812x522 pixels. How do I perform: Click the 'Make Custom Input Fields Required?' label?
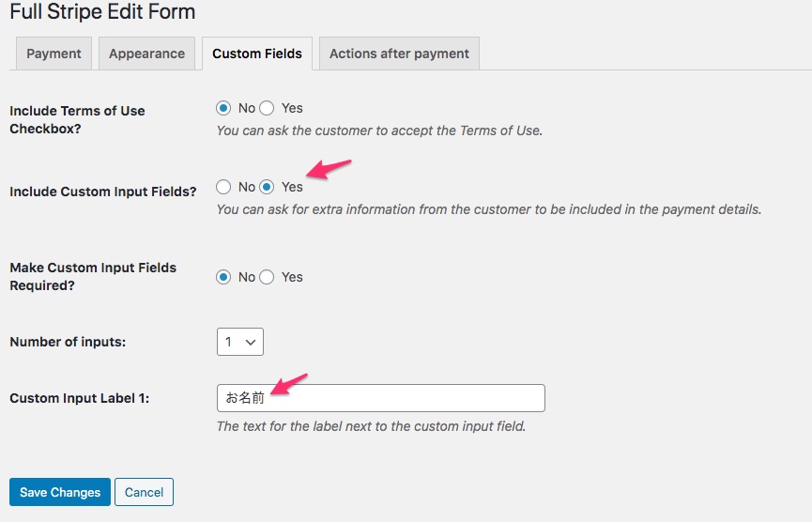(93, 277)
